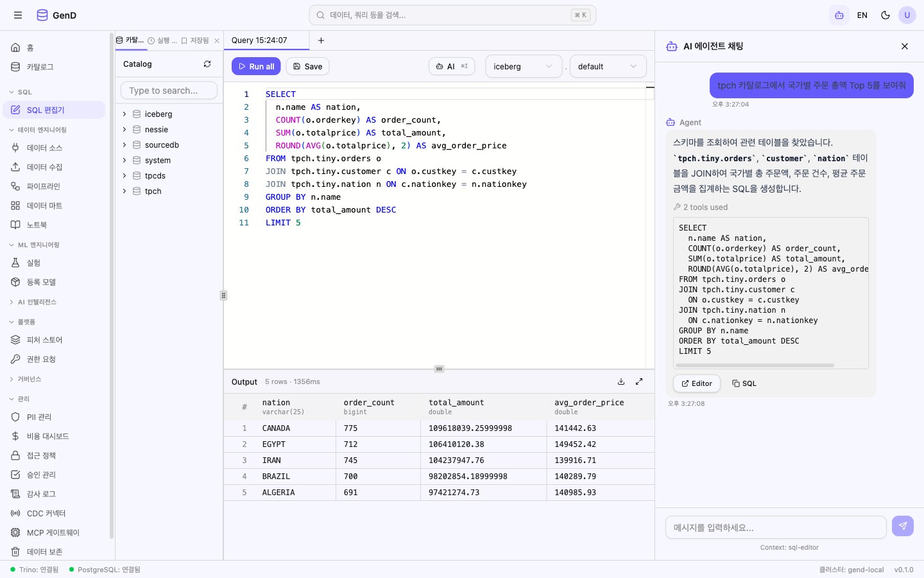The width and height of the screenshot is (924, 578).
Task: Open 접근 정책 sidebar item
Action: click(x=54, y=455)
